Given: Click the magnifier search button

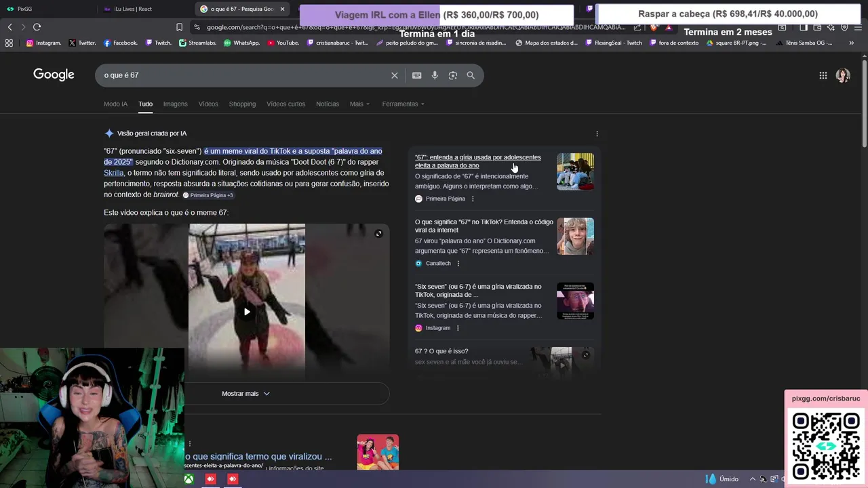Looking at the screenshot, I should [471, 75].
